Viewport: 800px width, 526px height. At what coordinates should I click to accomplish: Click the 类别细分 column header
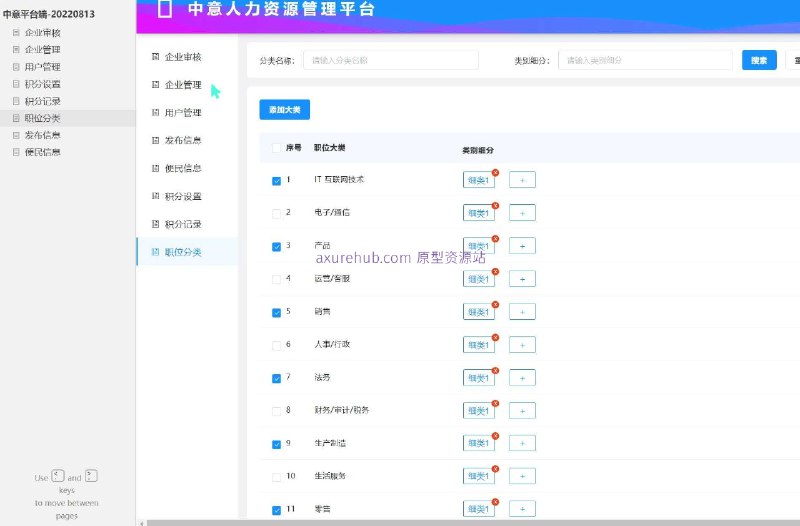(x=478, y=150)
